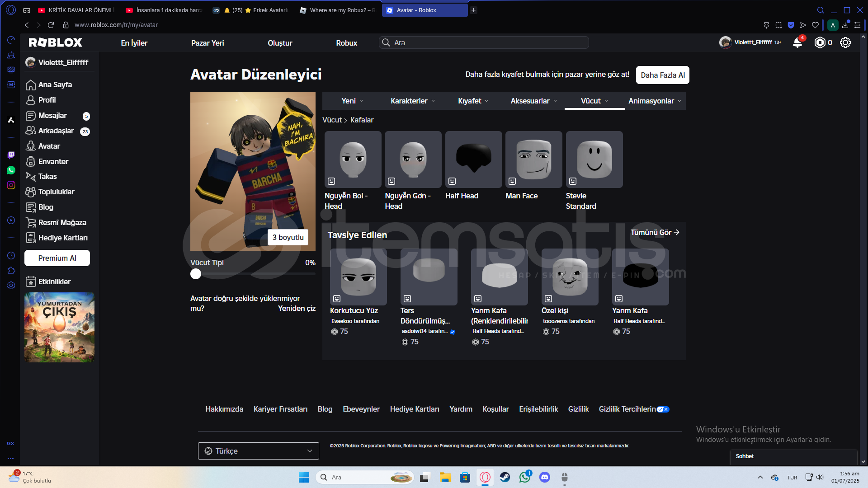Open the ad blocker shield icon

tap(791, 25)
